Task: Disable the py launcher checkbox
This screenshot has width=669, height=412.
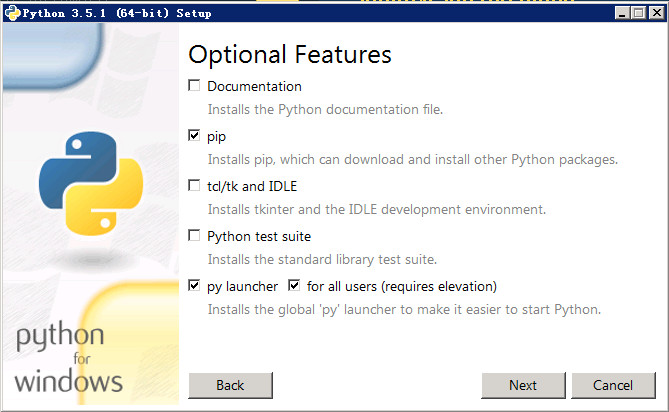Action: click(x=194, y=286)
